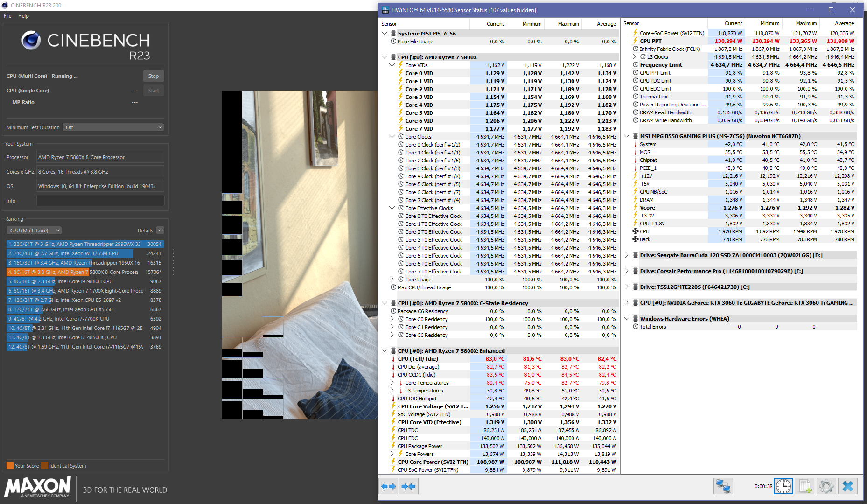Click the thermometer icon beside CPU (Tctl/Tdie)
Viewport: 867px width, 504px height.
tap(393, 359)
